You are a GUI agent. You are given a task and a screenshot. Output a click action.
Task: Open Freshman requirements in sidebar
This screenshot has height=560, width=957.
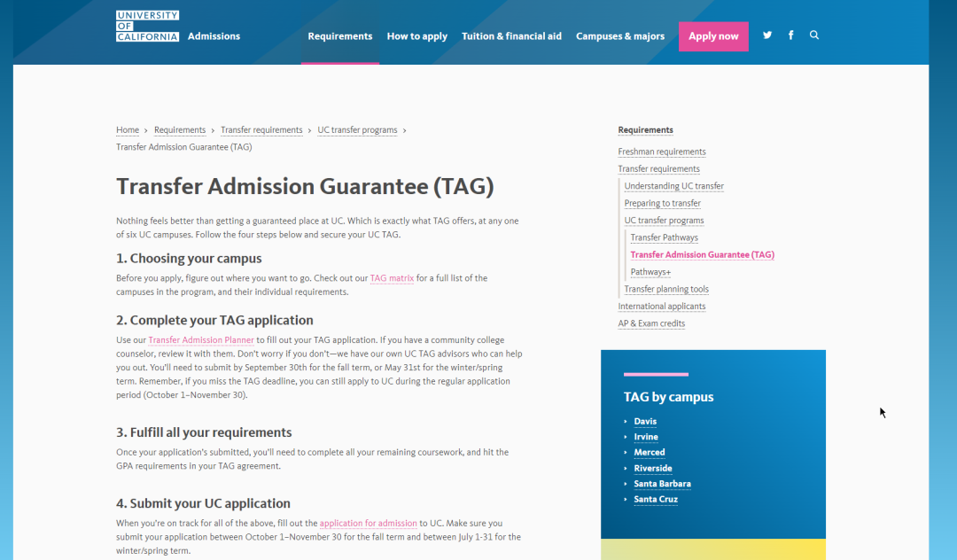tap(662, 152)
